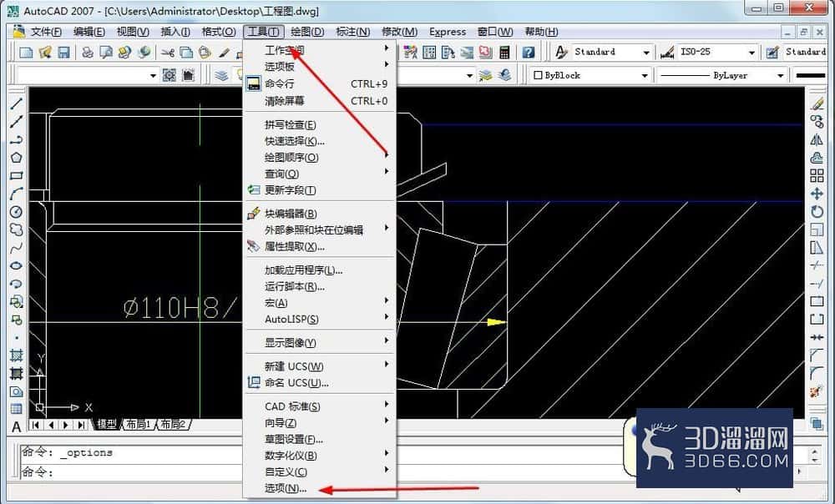Open the ISO-25 dimension style dropdown

tap(751, 53)
